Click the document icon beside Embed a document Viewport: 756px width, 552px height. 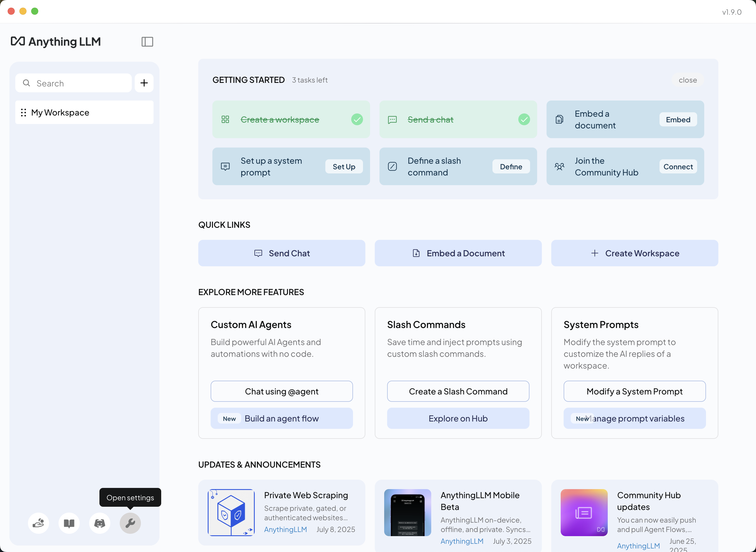click(559, 119)
